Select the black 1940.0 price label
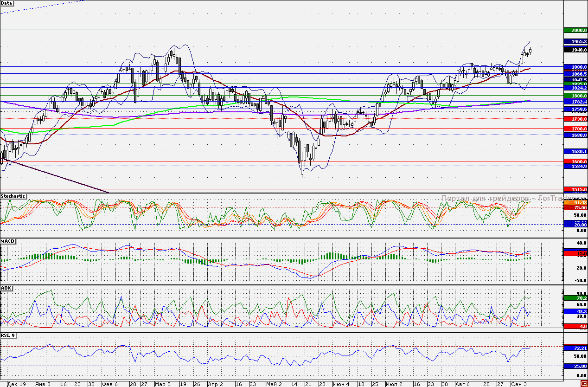This screenshot has width=588, height=387. pyautogui.click(x=575, y=50)
